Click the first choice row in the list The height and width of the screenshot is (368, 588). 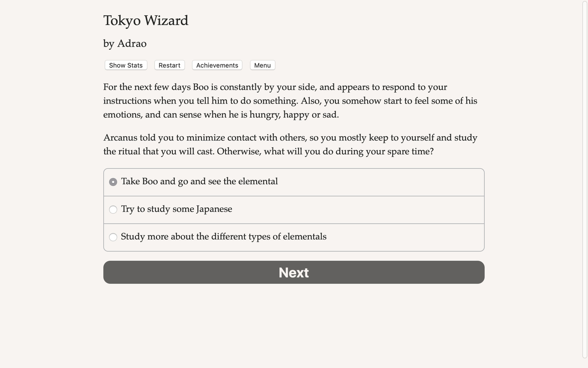[200, 182]
